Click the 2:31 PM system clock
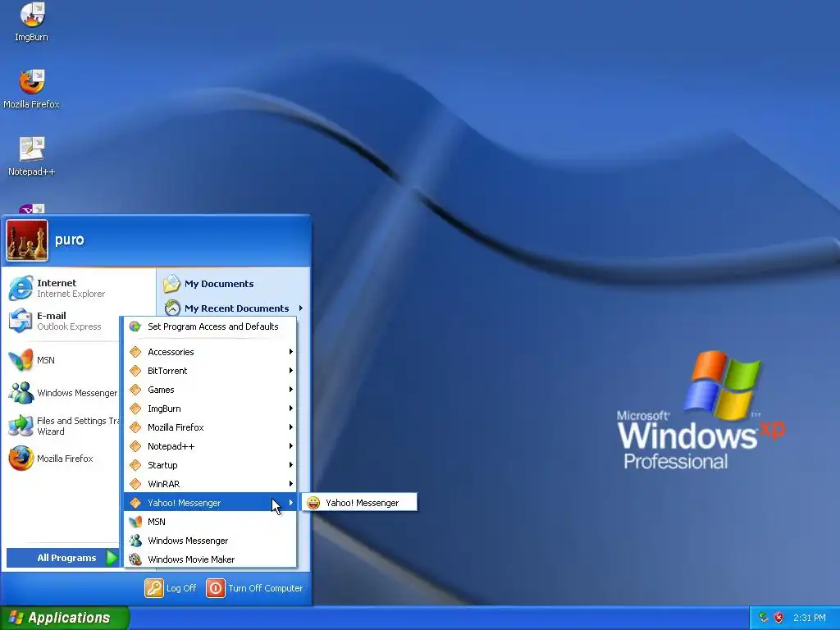This screenshot has width=840, height=630. [x=810, y=618]
